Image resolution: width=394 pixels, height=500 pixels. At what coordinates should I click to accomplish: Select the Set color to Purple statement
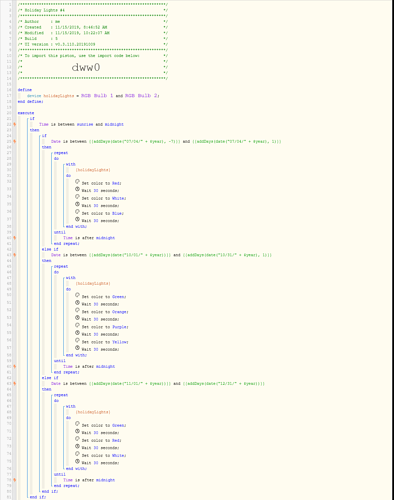coord(105,327)
